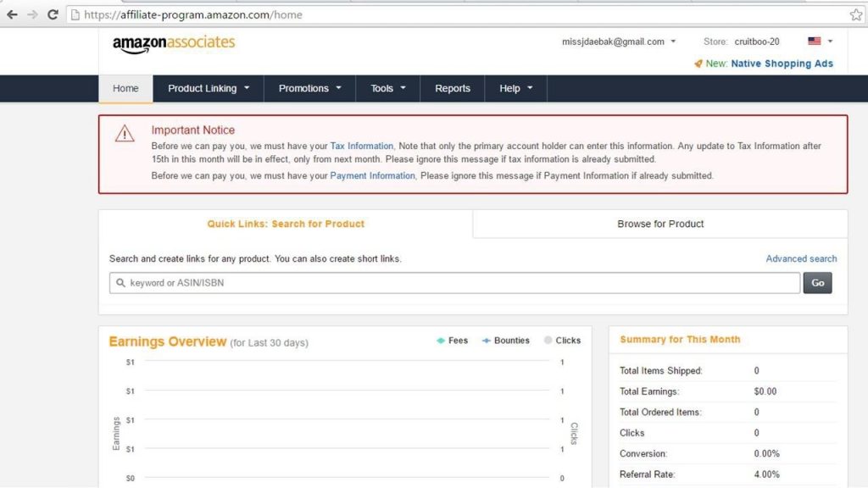Click the browser forward arrow

(33, 15)
